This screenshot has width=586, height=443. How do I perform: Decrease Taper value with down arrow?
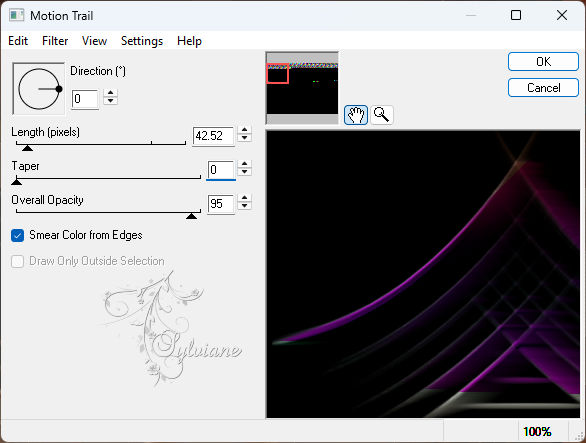(x=244, y=172)
